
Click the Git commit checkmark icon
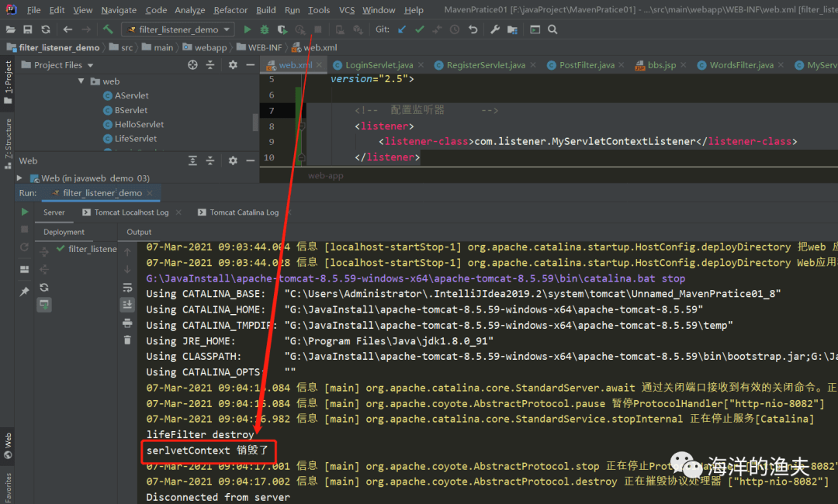(419, 29)
